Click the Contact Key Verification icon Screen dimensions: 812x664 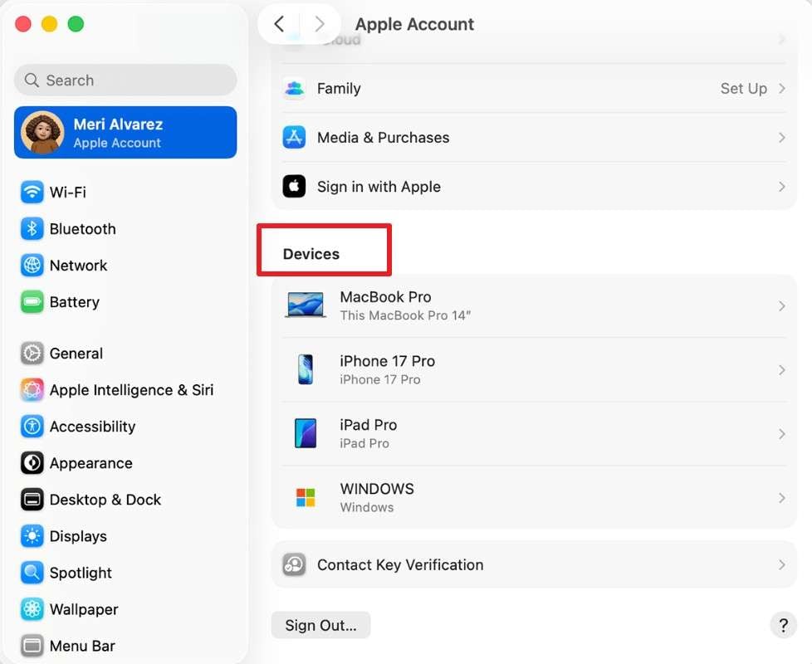coord(294,564)
